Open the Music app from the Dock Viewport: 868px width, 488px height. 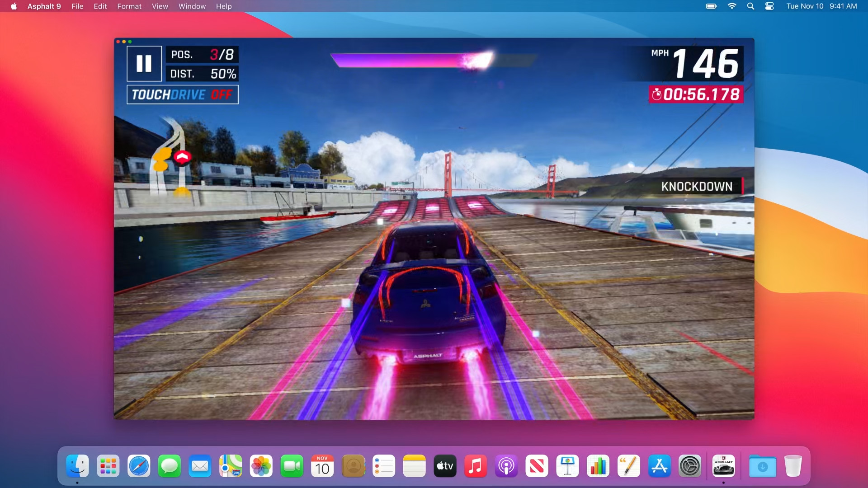pyautogui.click(x=475, y=466)
